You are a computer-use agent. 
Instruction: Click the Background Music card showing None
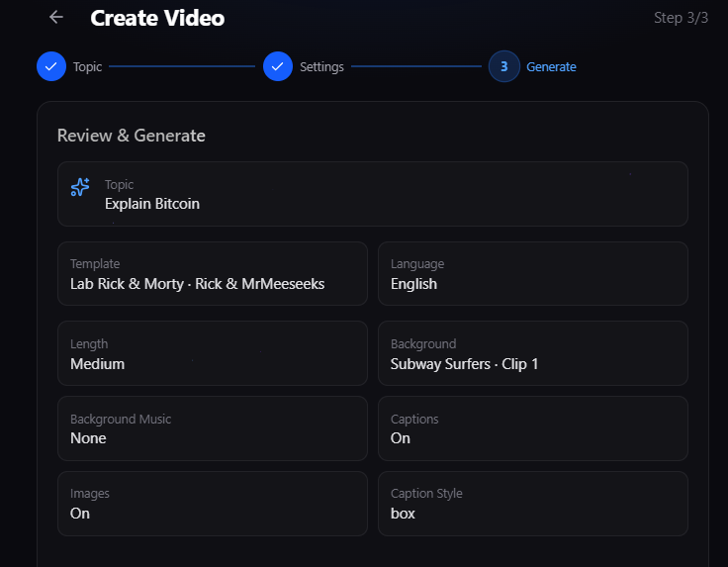213,428
